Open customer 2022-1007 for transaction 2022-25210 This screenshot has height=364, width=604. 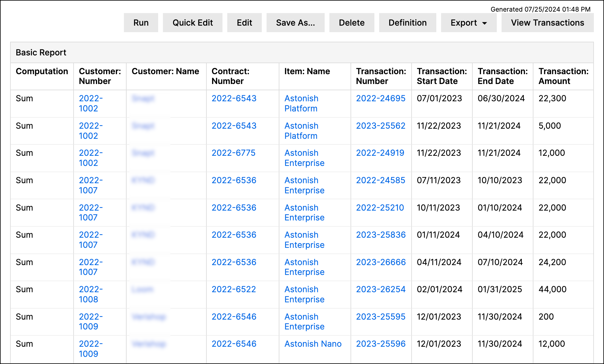tap(91, 212)
